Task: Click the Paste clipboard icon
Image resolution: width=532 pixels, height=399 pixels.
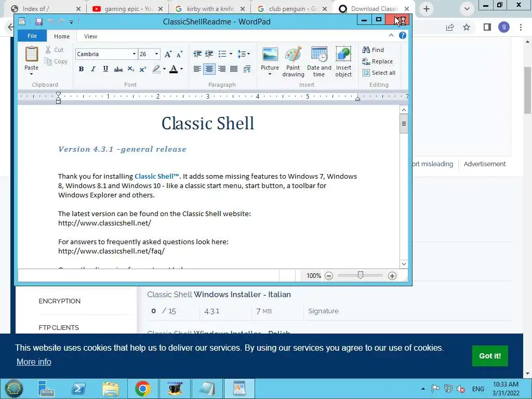Action: tap(32, 54)
